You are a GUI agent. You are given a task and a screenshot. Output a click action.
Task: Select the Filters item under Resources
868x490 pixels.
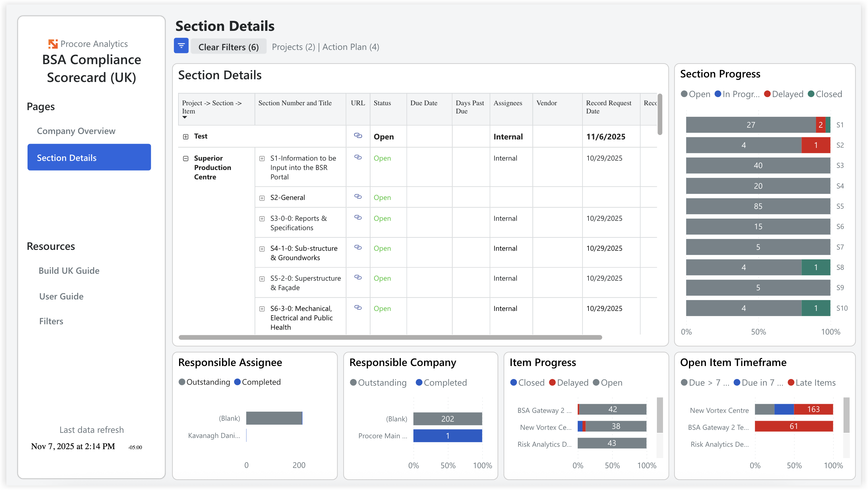51,321
